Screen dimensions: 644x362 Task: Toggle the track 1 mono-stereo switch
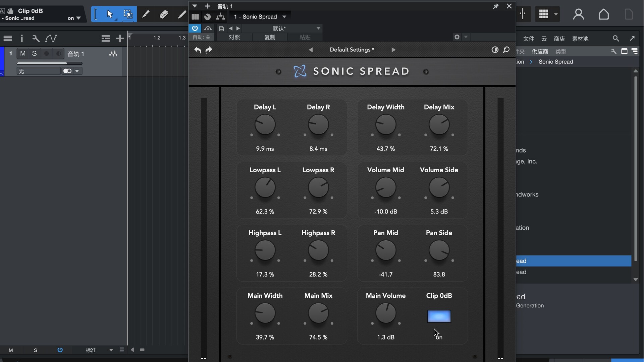coord(67,71)
